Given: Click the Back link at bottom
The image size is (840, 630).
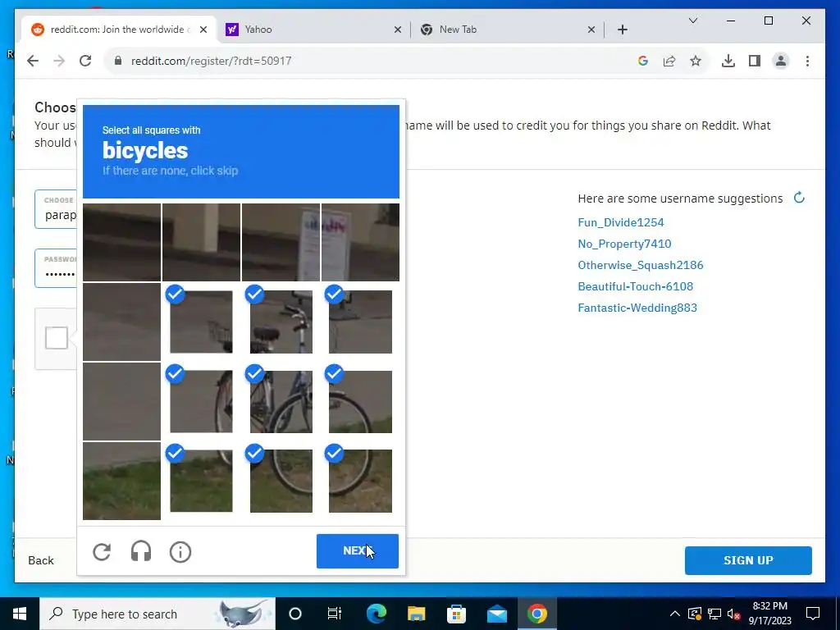Looking at the screenshot, I should click(x=41, y=560).
